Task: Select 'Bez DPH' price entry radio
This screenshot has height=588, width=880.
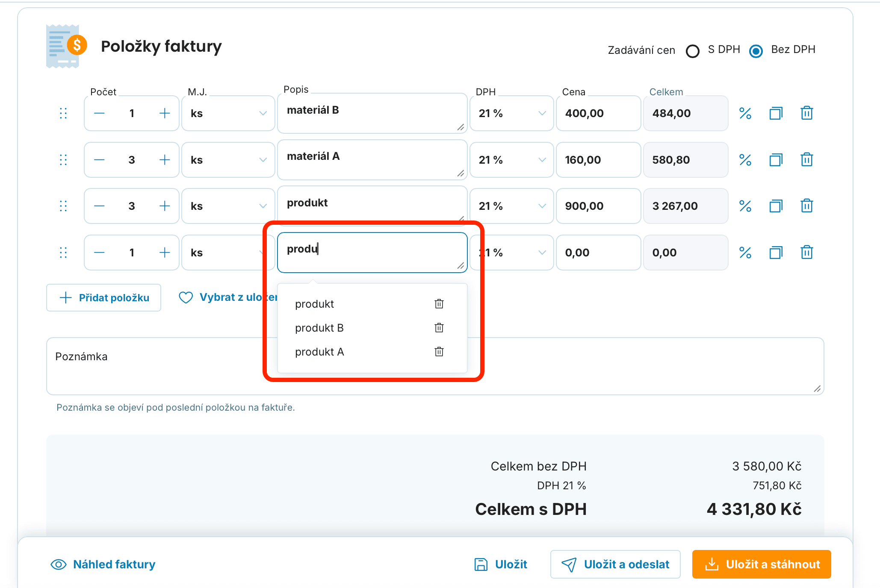Action: (x=756, y=51)
